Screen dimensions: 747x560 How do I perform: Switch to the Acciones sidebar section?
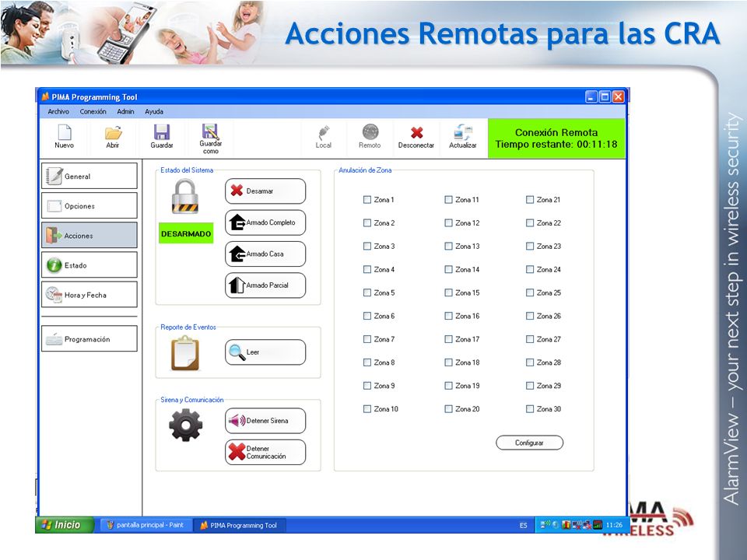coord(89,235)
